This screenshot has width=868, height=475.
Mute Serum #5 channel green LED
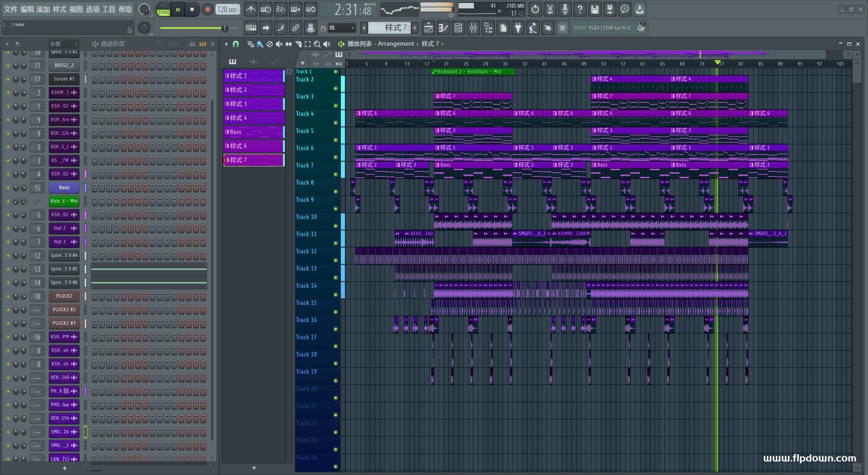point(8,79)
